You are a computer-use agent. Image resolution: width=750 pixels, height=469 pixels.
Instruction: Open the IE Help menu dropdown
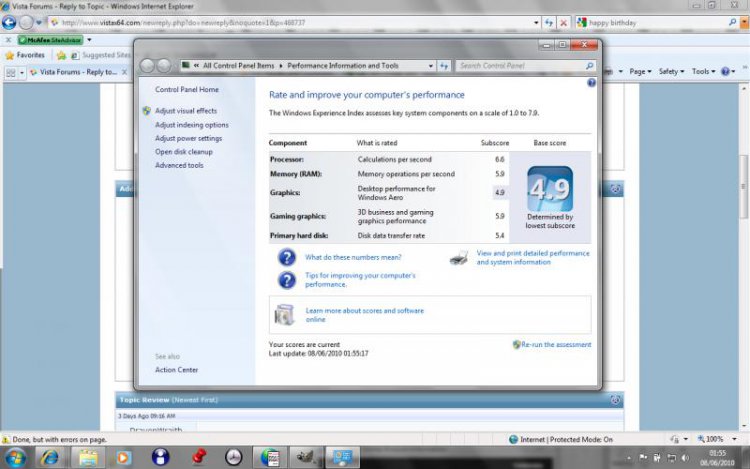(728, 72)
